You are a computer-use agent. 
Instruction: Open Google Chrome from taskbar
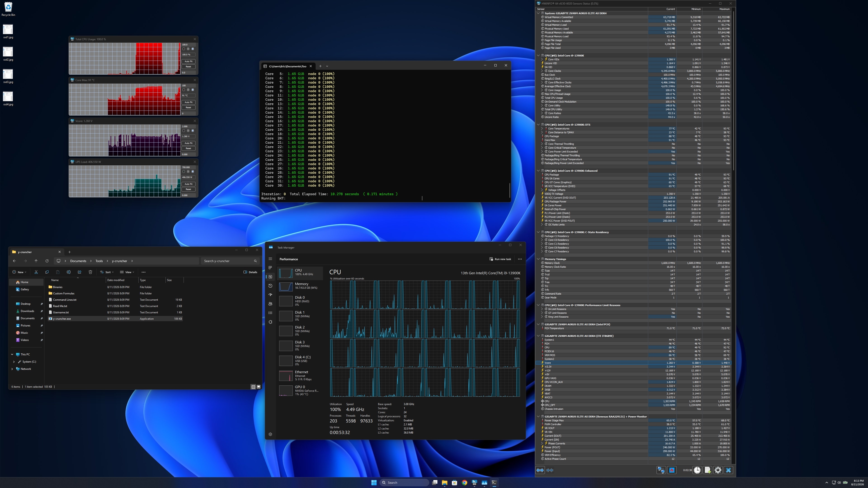pos(465,483)
